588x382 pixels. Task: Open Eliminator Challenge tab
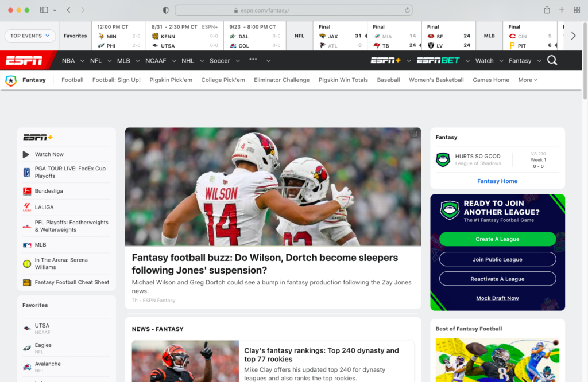pos(281,80)
